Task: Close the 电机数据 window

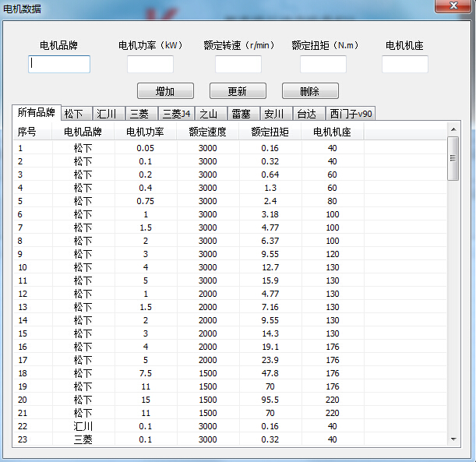Action: coord(453,5)
